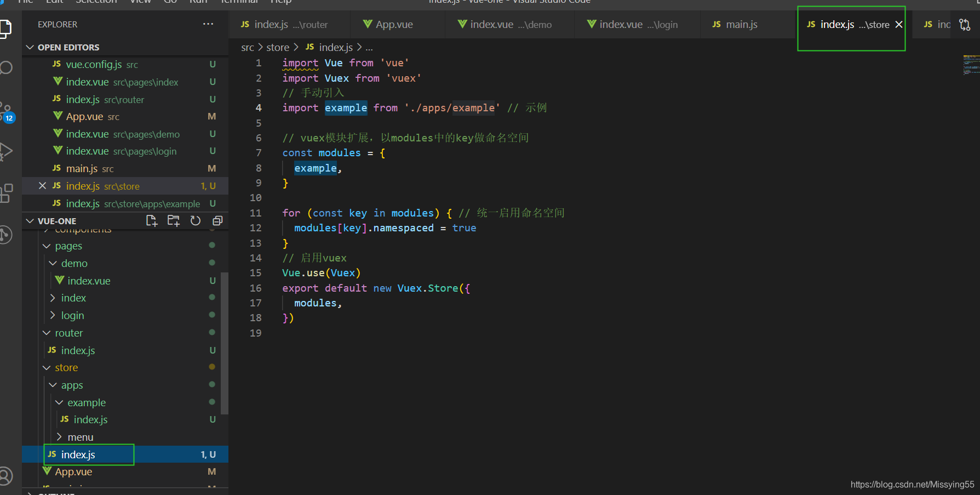This screenshot has width=980, height=495.
Task: Click New File icon in VUE-ONE header
Action: click(152, 221)
